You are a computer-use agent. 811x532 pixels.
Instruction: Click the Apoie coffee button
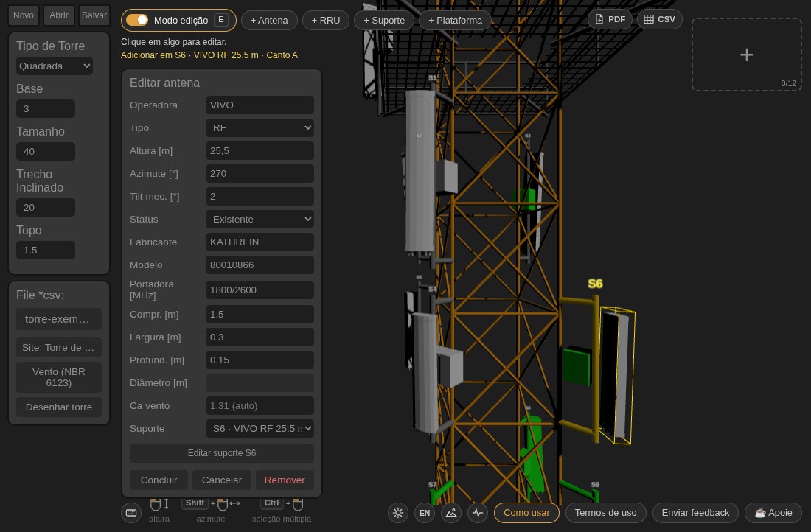[773, 513]
